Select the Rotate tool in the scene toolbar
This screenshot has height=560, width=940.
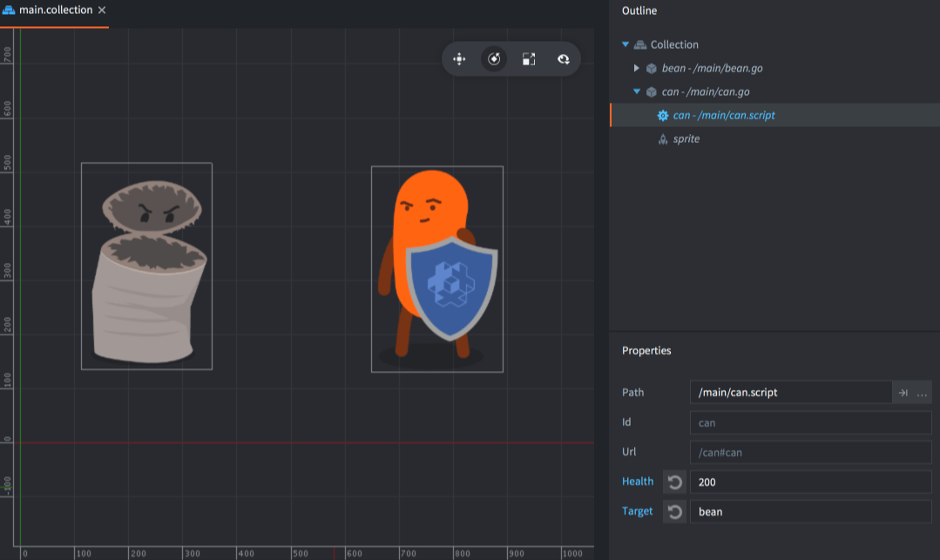pyautogui.click(x=494, y=59)
